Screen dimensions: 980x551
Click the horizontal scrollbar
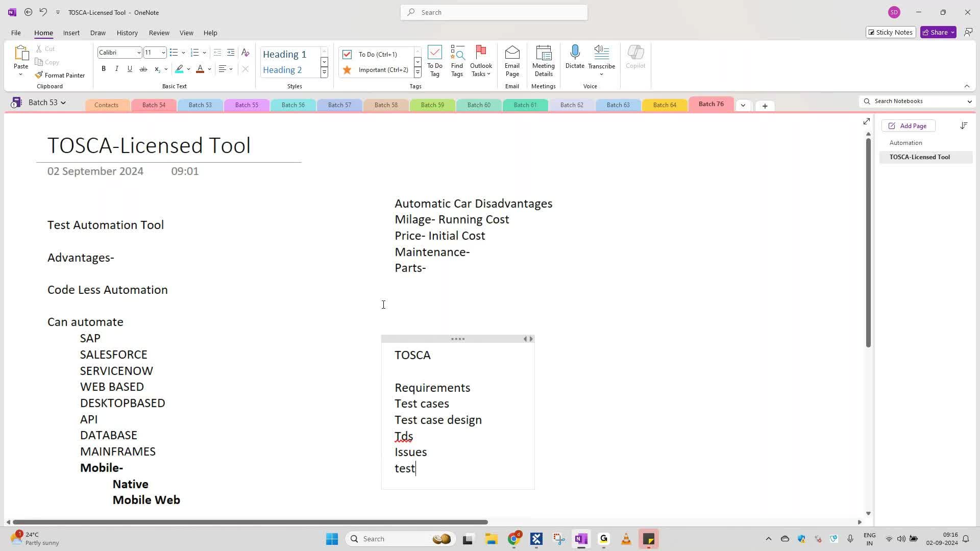click(x=250, y=522)
